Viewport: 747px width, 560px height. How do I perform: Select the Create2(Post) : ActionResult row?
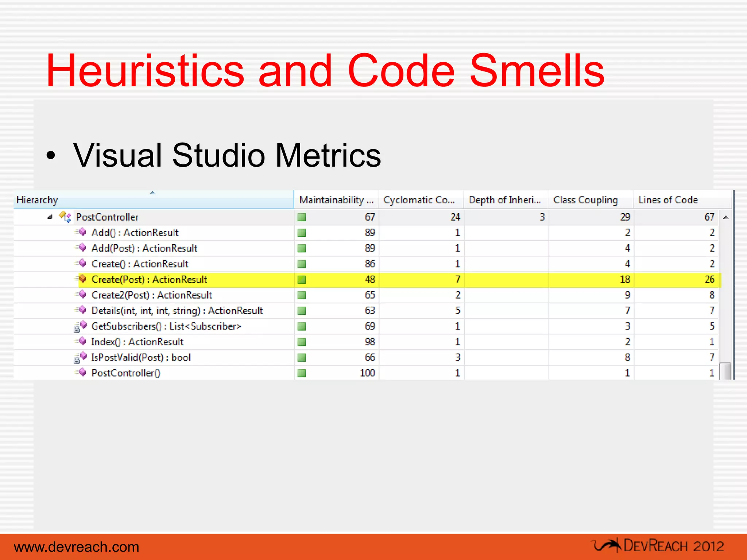(x=152, y=295)
